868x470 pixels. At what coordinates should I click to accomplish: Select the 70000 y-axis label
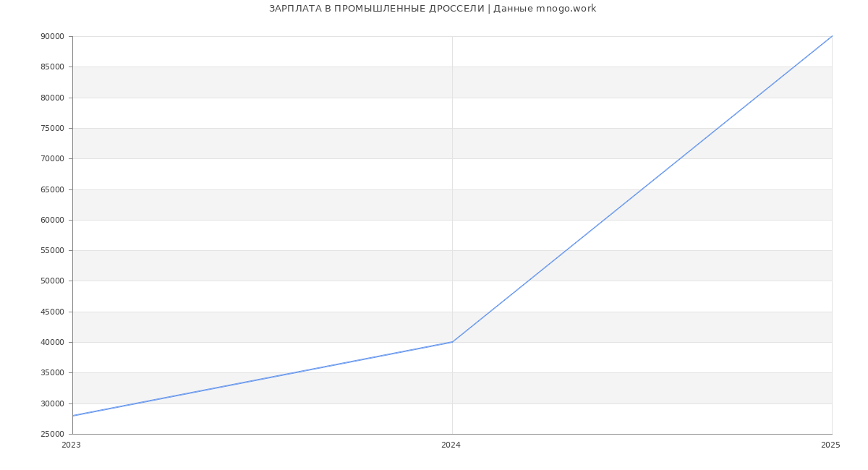pos(52,159)
